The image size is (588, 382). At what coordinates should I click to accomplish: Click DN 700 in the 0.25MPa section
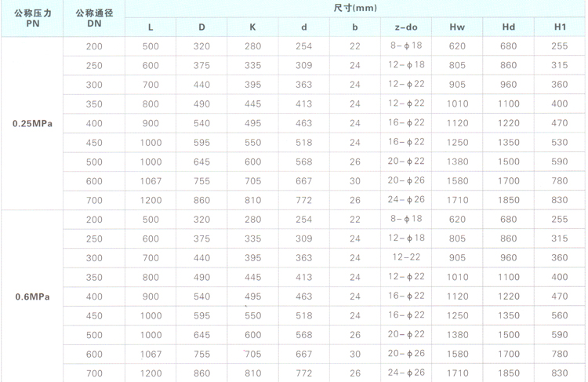(x=94, y=200)
